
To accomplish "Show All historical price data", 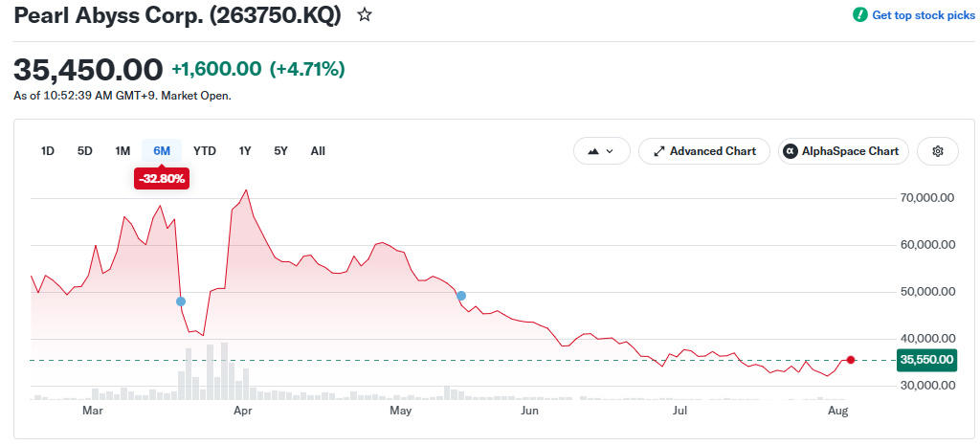I will pyautogui.click(x=318, y=151).
